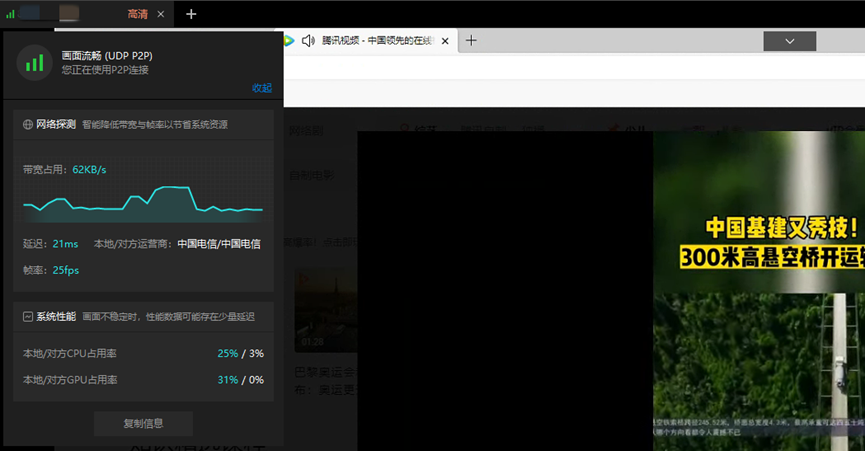The height and width of the screenshot is (451, 865).
Task: Click the bandwidth usage graph
Action: coord(143,203)
